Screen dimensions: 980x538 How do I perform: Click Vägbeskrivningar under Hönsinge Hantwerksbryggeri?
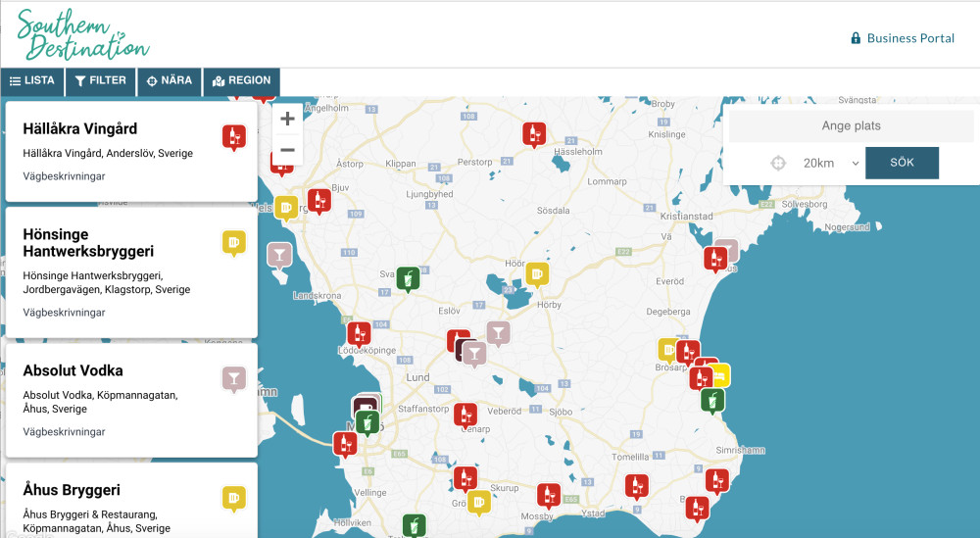coord(64,313)
